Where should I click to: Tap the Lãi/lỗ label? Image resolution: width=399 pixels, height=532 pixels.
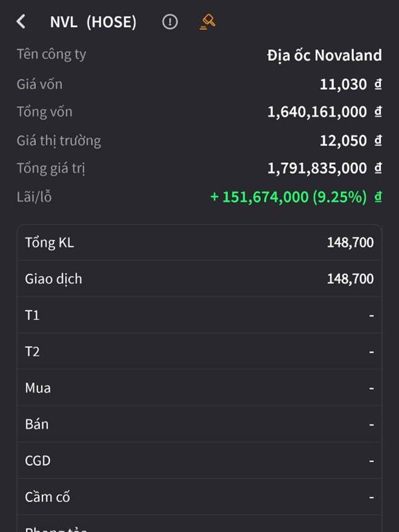[x=35, y=197]
